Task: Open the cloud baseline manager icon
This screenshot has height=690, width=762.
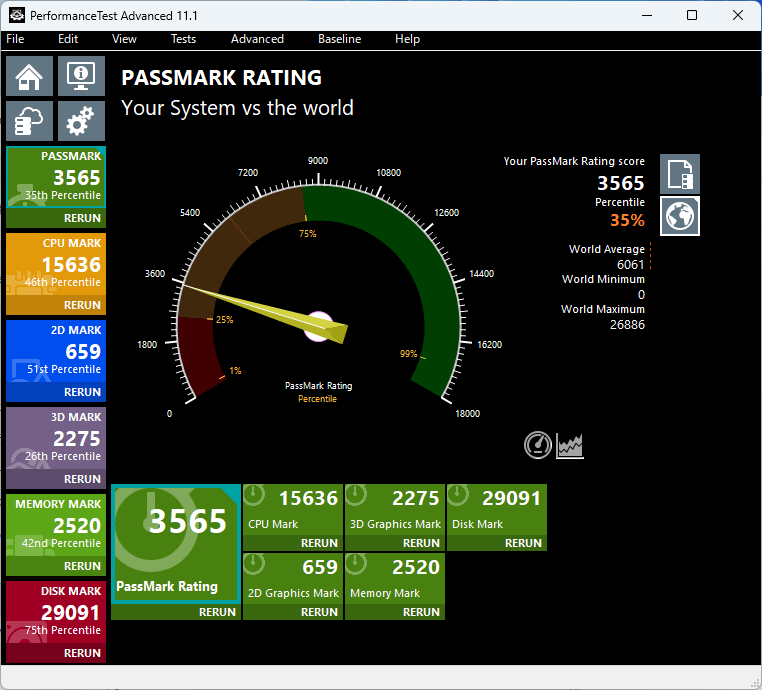Action: pos(30,122)
